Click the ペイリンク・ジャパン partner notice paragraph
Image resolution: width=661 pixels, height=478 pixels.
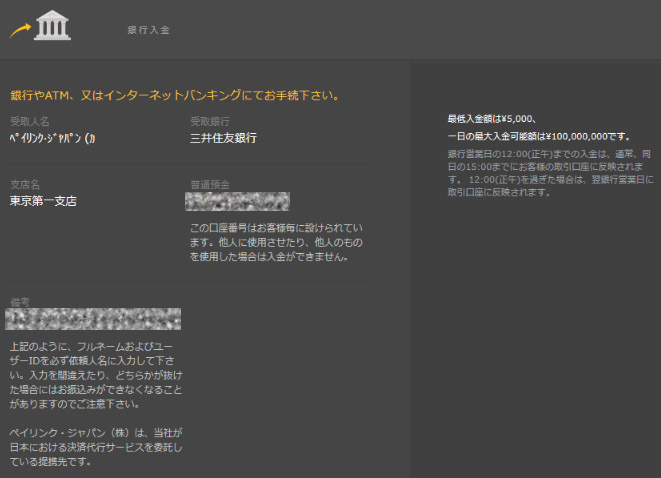(96, 447)
